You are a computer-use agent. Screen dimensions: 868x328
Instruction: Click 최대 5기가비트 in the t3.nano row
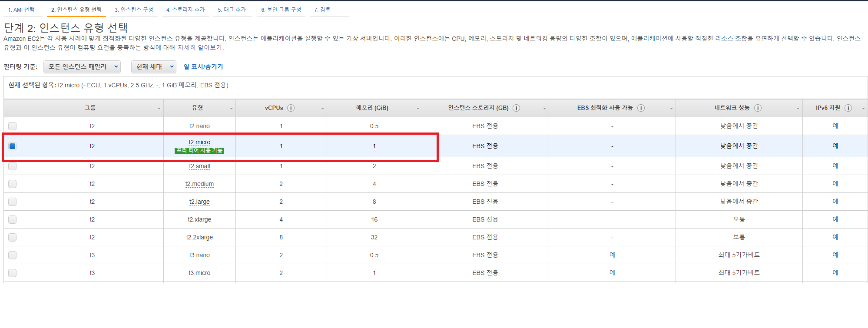tap(739, 255)
